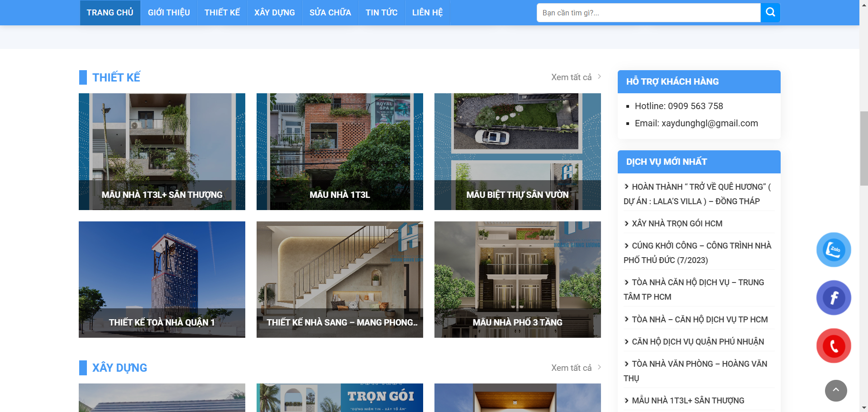This screenshot has height=412, width=868.
Task: Open the LIÊN HỆ page
Action: tap(427, 13)
